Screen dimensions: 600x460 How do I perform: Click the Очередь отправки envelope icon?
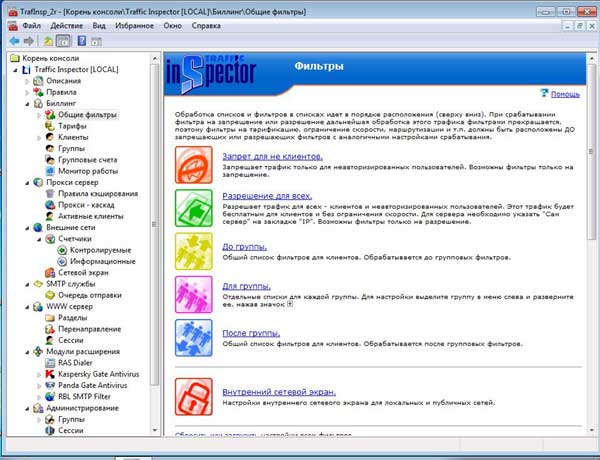click(x=50, y=295)
